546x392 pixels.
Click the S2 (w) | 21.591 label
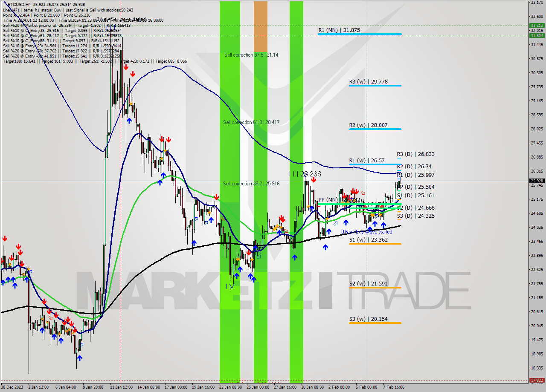tap(368, 284)
